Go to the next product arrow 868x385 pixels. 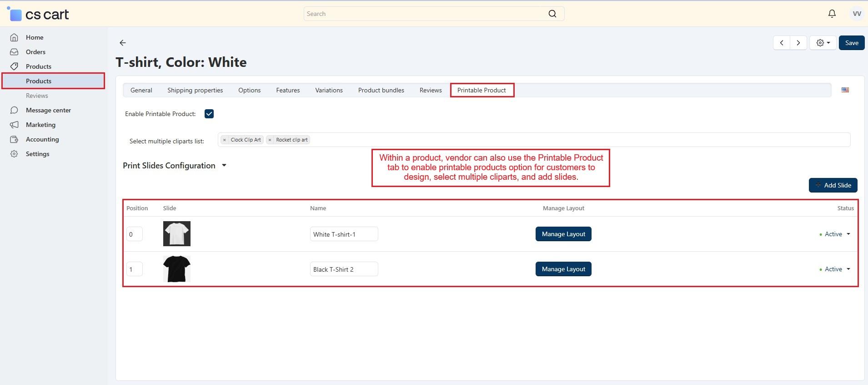coord(798,43)
